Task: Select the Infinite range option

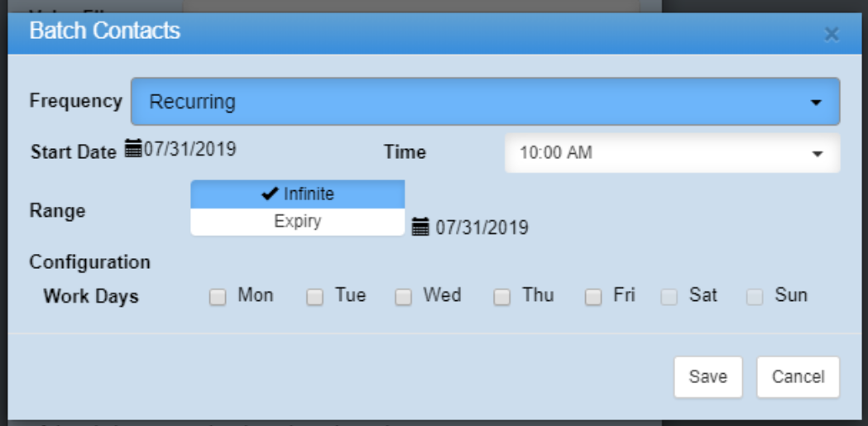Action: click(298, 194)
